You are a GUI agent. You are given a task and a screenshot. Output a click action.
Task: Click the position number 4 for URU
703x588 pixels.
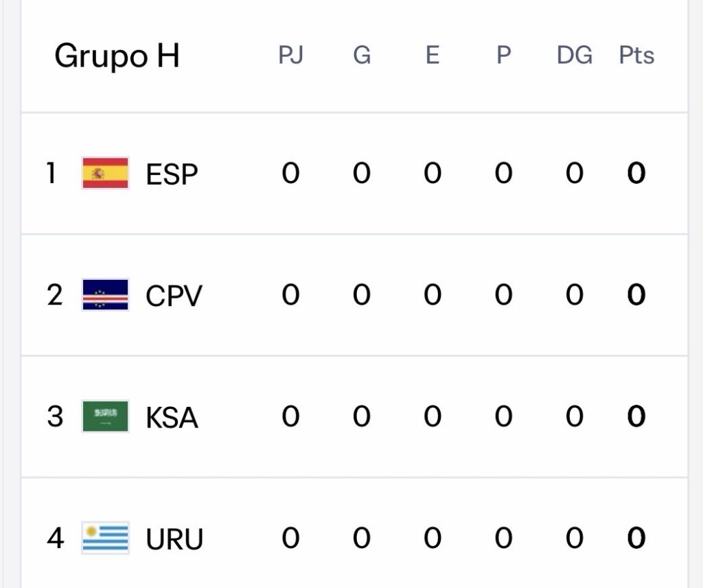click(55, 539)
